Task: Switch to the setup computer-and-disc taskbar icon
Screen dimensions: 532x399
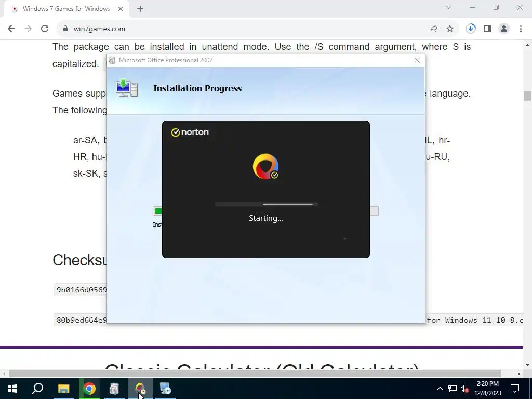Action: coord(166,389)
